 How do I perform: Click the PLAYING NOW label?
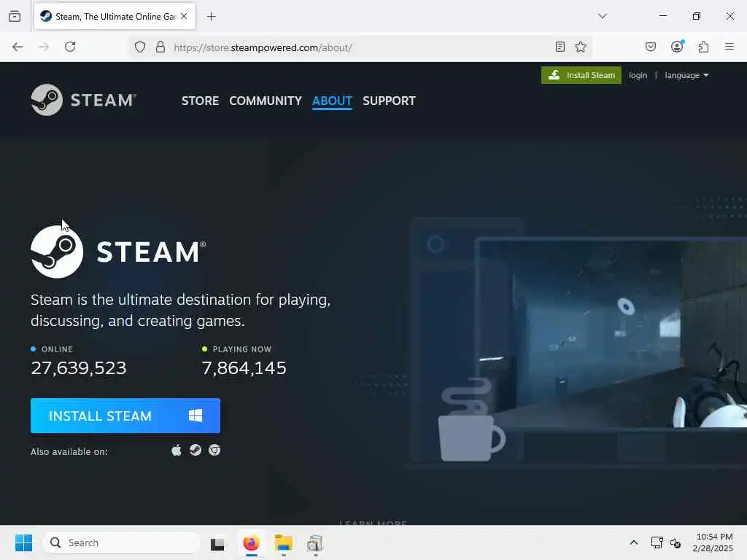242,349
